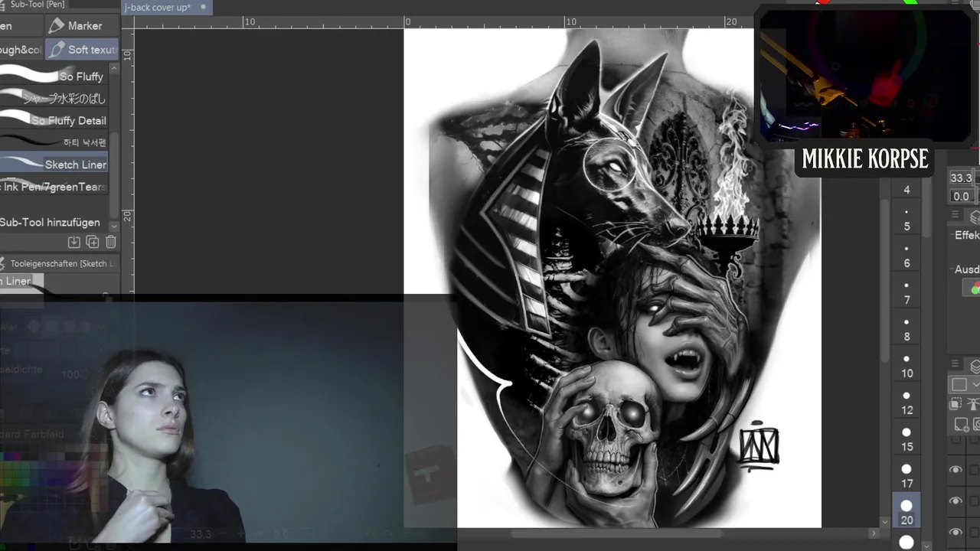Toggle the middle layer eye icon
980x551 pixels.
(x=955, y=500)
